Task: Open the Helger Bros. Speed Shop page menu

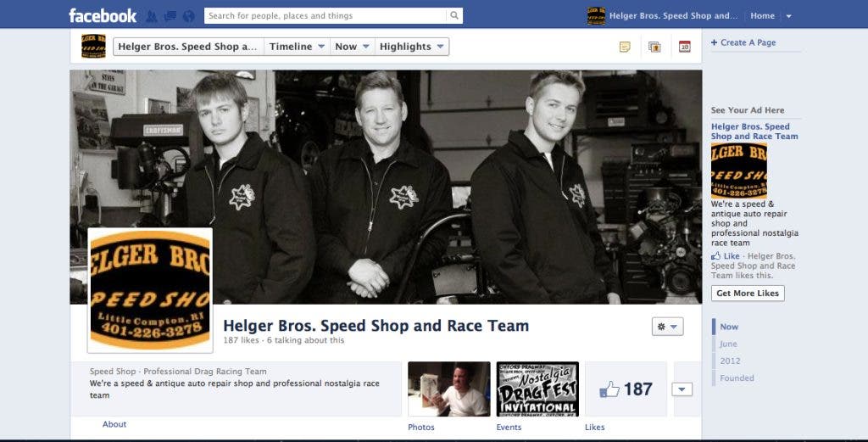Action: pos(188,47)
